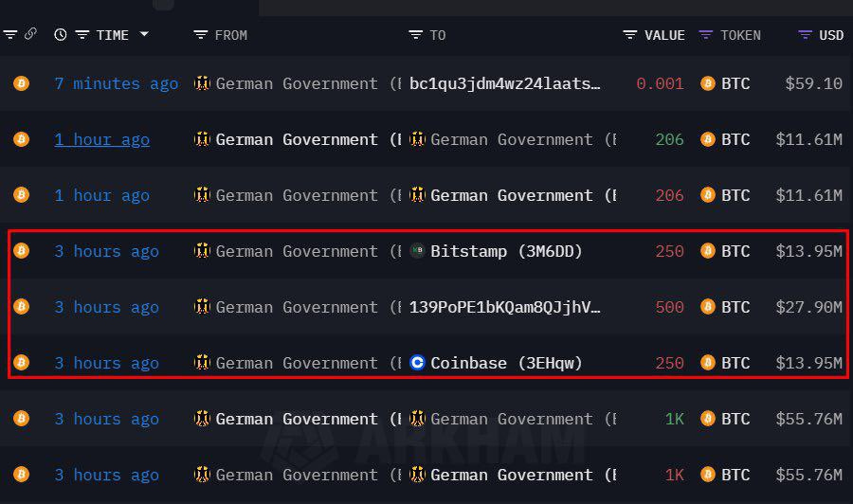The height and width of the screenshot is (504, 853).
Task: Click the Bitcoin icon in the 7 minutes ago row
Action: tap(21, 83)
